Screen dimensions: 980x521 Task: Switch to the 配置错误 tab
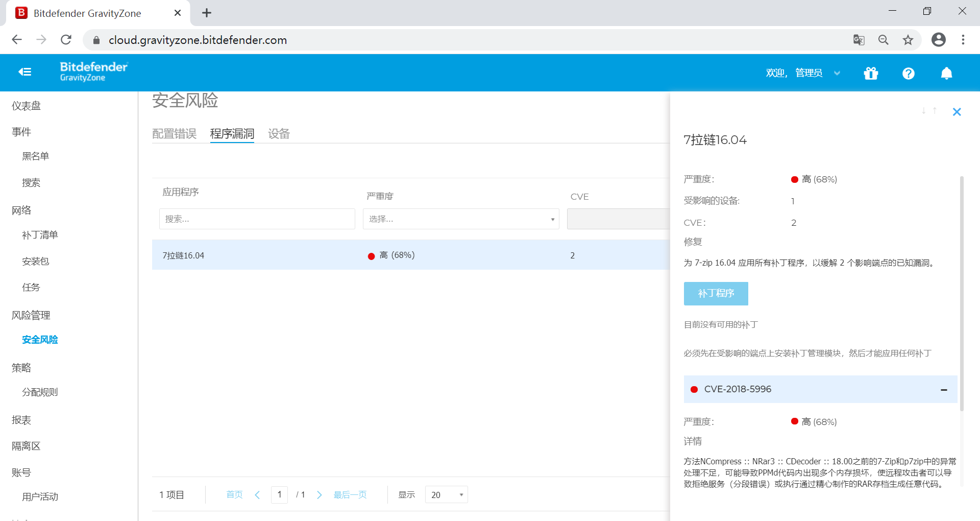(174, 134)
